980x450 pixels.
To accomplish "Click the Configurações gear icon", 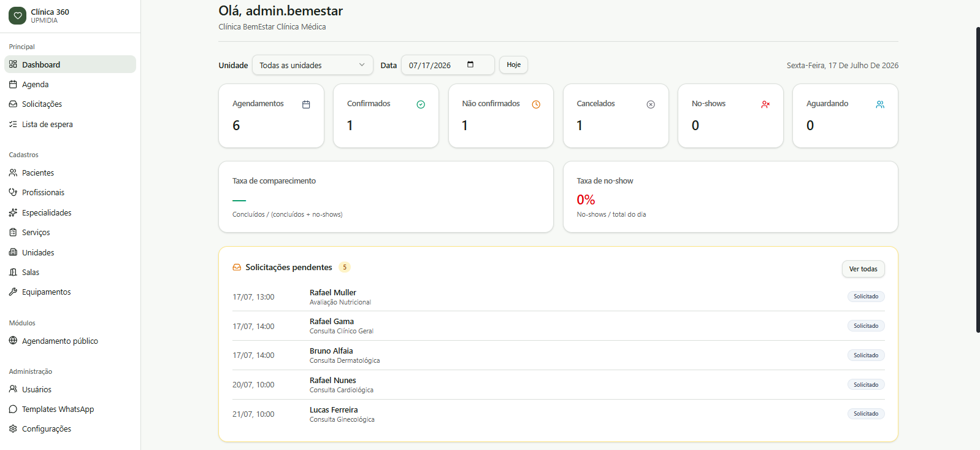I will point(13,429).
